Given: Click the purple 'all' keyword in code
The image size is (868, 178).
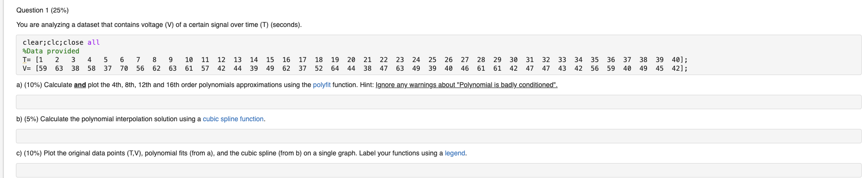Looking at the screenshot, I should tap(93, 42).
